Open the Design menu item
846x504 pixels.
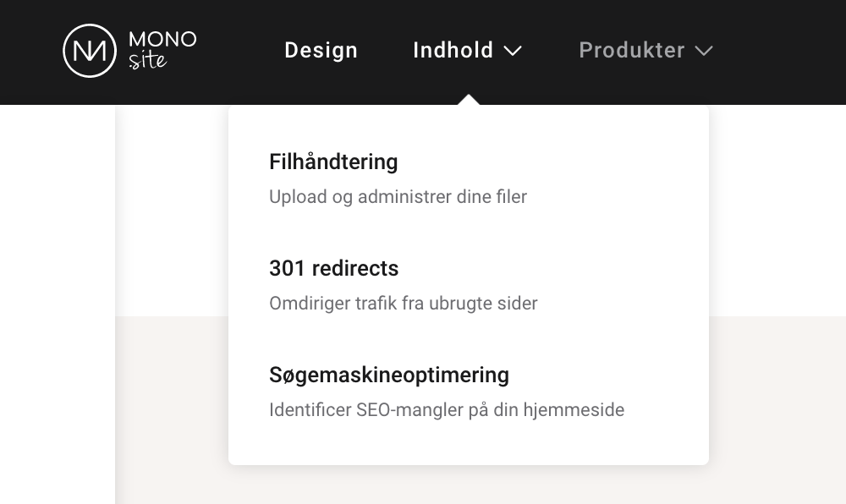[321, 51]
